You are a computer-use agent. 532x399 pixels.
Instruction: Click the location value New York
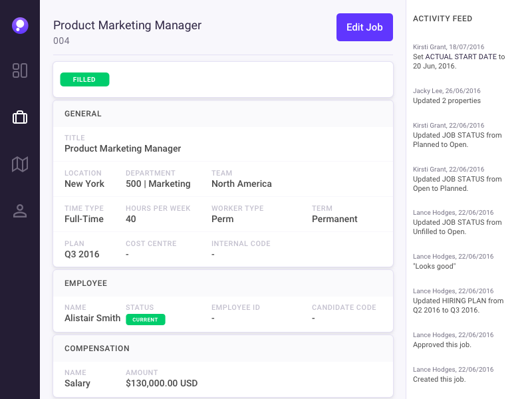click(84, 184)
